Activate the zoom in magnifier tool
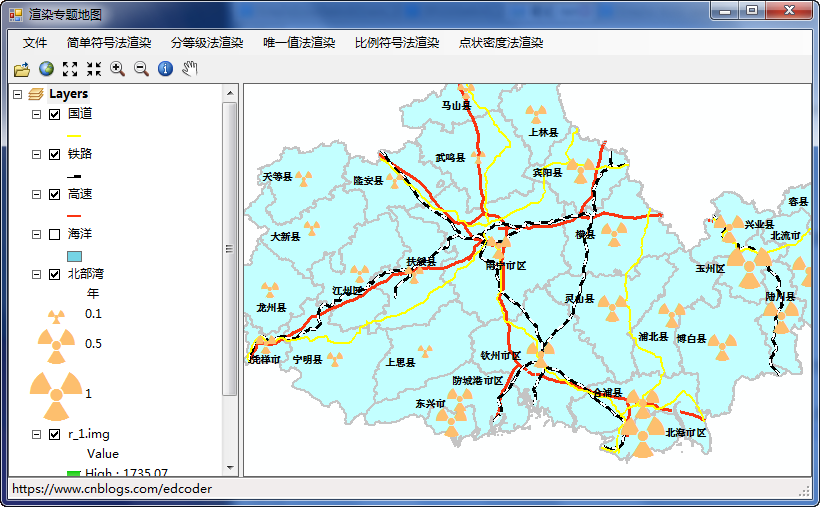Viewport: 820px width, 507px height. [x=117, y=69]
